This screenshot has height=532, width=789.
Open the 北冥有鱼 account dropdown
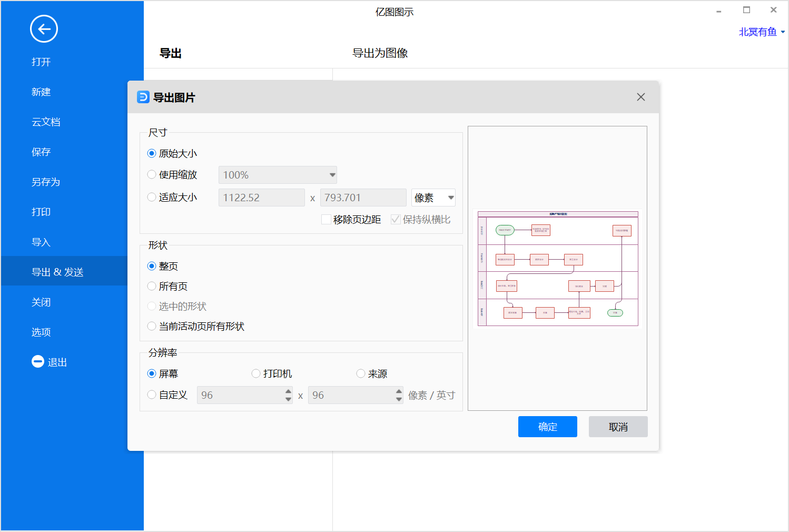point(762,32)
